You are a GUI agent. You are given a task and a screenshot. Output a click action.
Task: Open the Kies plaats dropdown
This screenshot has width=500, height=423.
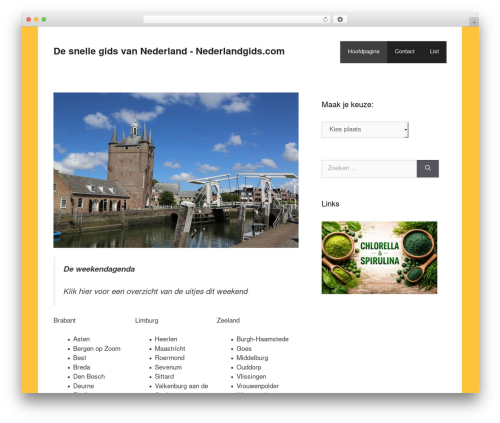pyautogui.click(x=365, y=129)
